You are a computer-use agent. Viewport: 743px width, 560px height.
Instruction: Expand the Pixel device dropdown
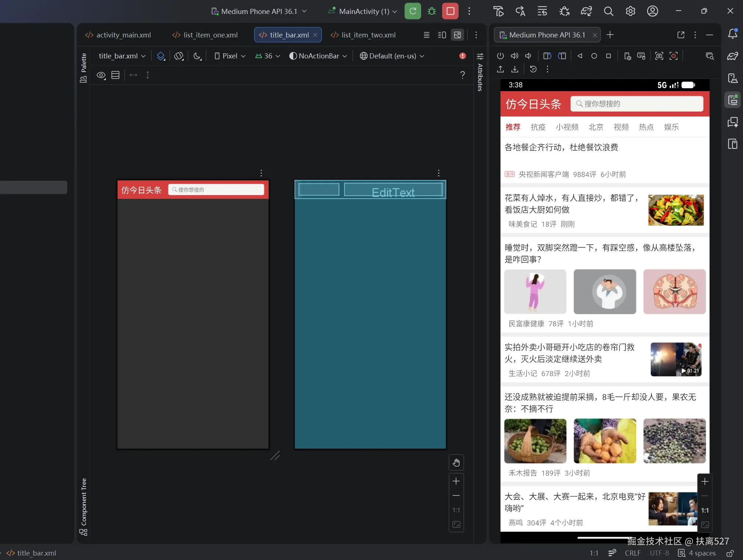coord(230,56)
